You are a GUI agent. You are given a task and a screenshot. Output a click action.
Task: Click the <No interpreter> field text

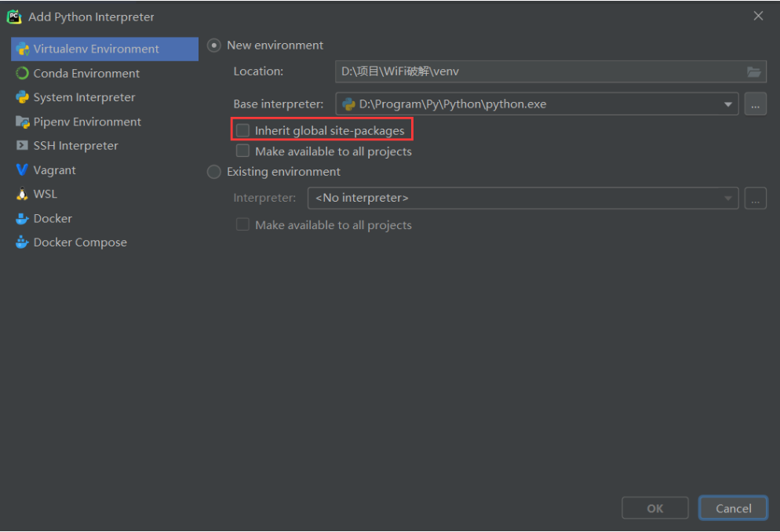coord(363,198)
